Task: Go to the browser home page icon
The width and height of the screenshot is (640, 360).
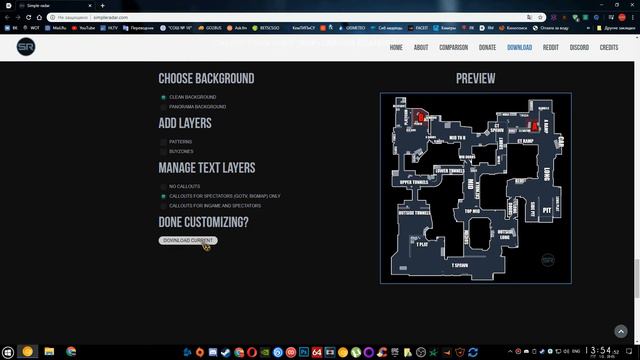Action: tap(39, 18)
